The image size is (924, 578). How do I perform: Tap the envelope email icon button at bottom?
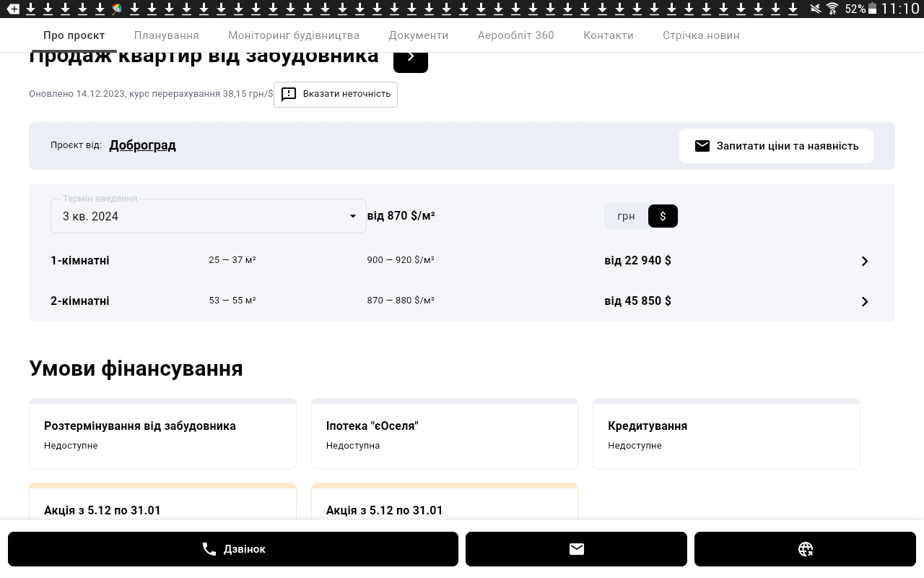[x=576, y=549]
